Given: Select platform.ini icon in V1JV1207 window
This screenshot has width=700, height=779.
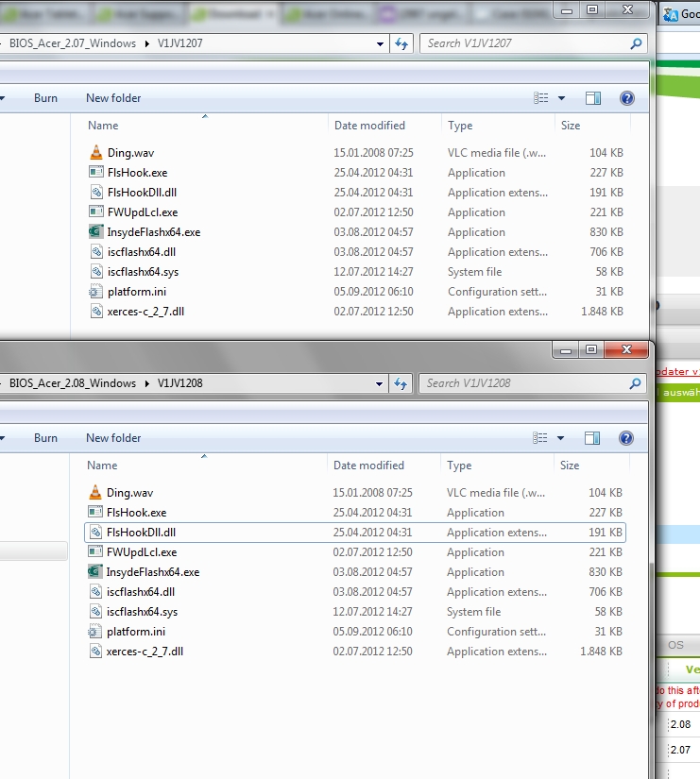Looking at the screenshot, I should (95, 292).
